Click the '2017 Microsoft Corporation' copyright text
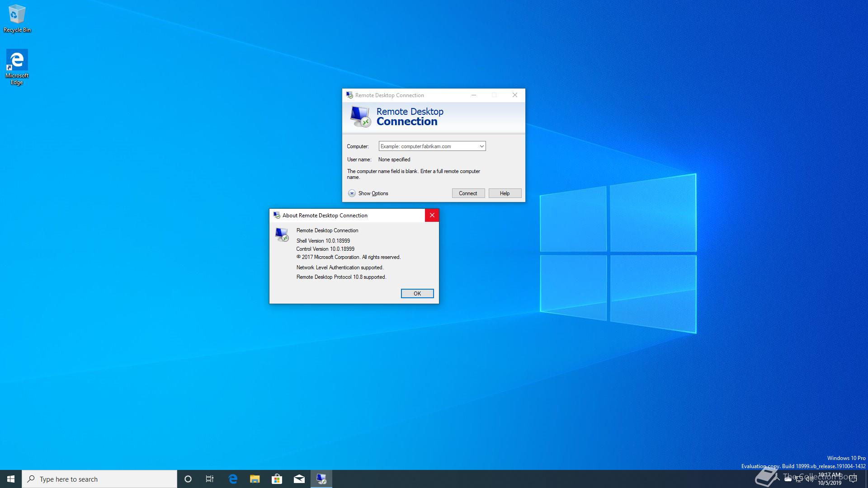This screenshot has width=868, height=488. click(349, 257)
